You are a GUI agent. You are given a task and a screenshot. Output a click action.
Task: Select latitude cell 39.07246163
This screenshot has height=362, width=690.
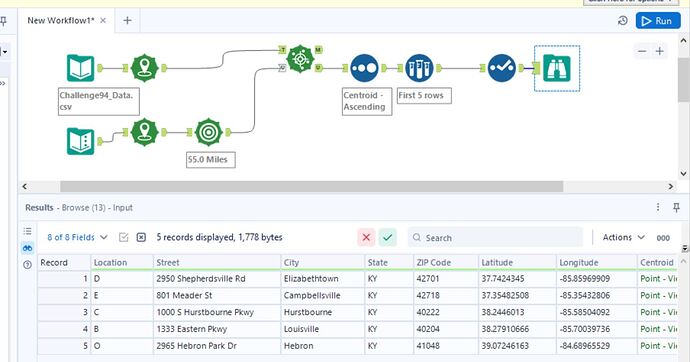point(517,346)
